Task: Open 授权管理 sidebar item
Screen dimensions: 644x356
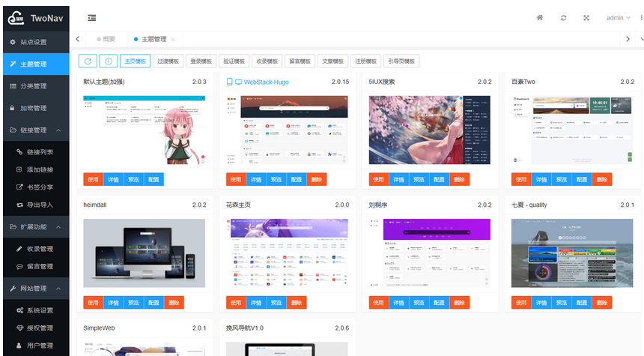Action: [x=36, y=328]
